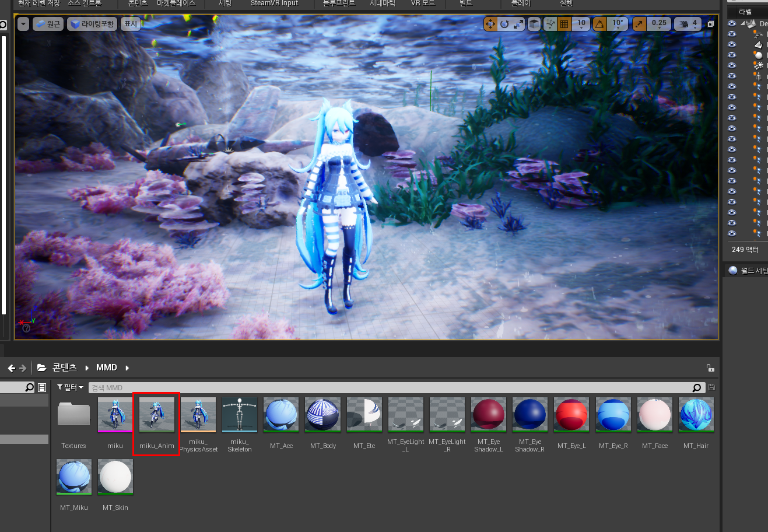This screenshot has height=532, width=768.
Task: Select the MT_EyeShadow_R material
Action: pos(530,424)
